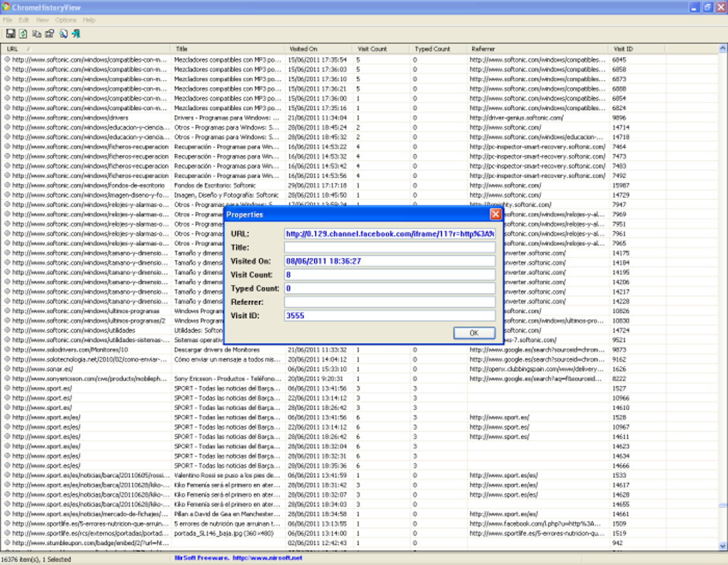Click the Save Selected Items floppy icon
Screen dimensions: 728x565
pos(10,34)
